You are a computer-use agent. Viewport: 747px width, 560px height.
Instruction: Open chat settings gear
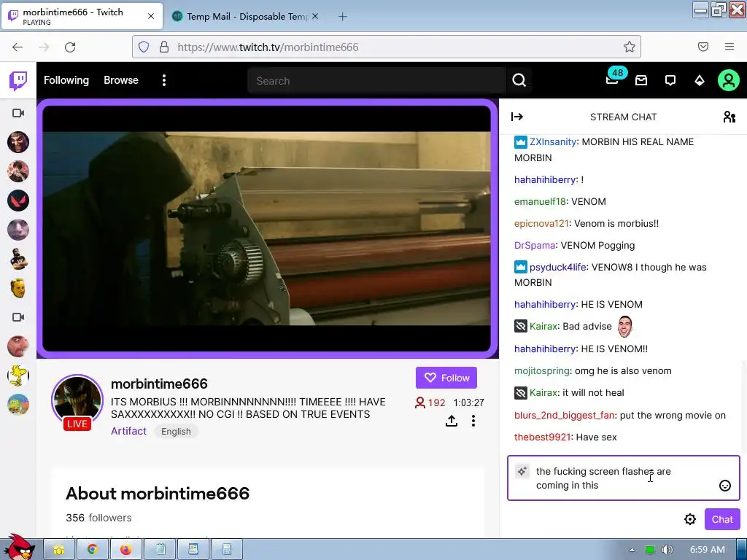coord(690,519)
